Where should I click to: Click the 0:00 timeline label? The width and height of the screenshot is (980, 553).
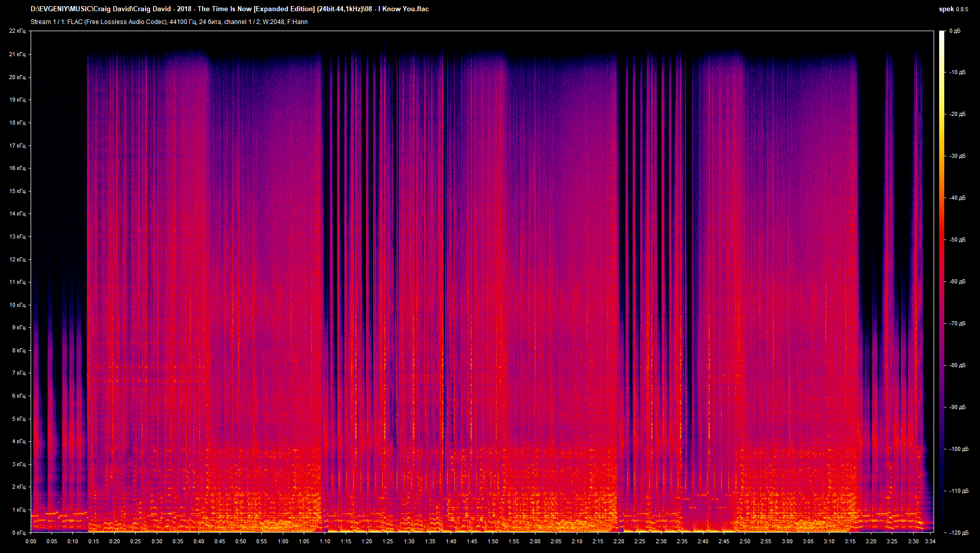32,542
